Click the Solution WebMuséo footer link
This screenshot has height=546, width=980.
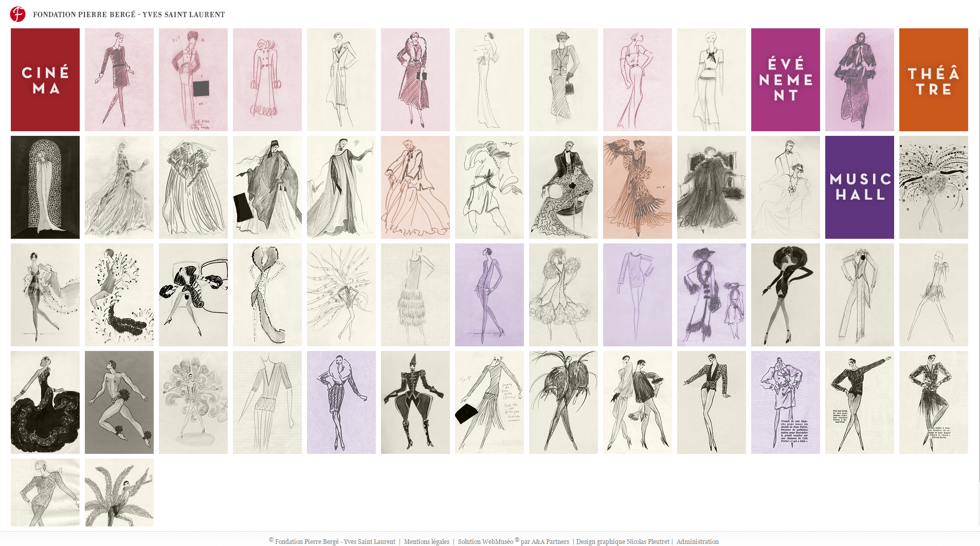point(485,541)
